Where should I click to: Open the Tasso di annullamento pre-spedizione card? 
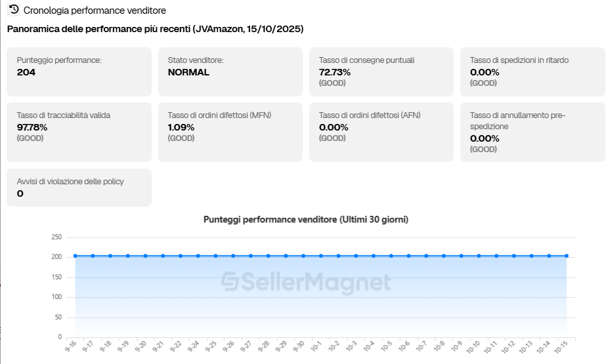pos(532,132)
